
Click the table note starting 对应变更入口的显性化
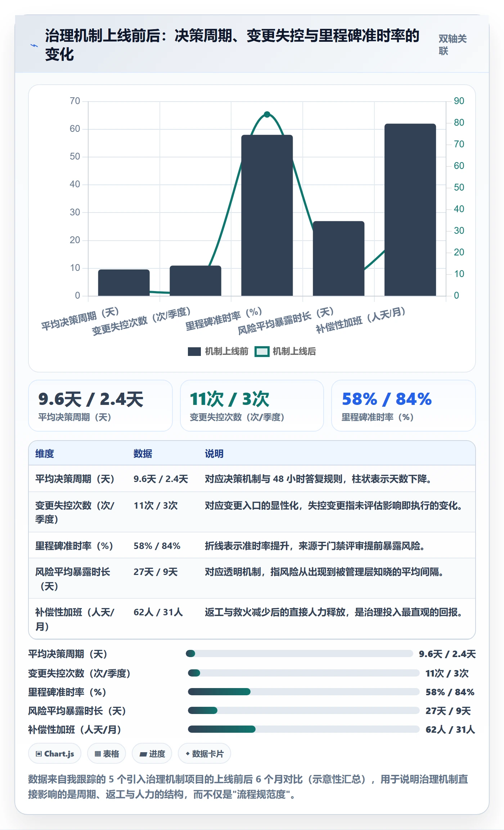click(334, 505)
